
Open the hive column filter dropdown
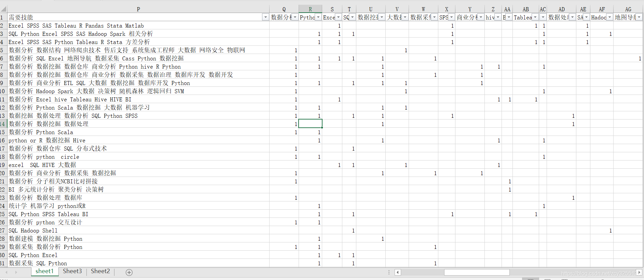tap(498, 17)
